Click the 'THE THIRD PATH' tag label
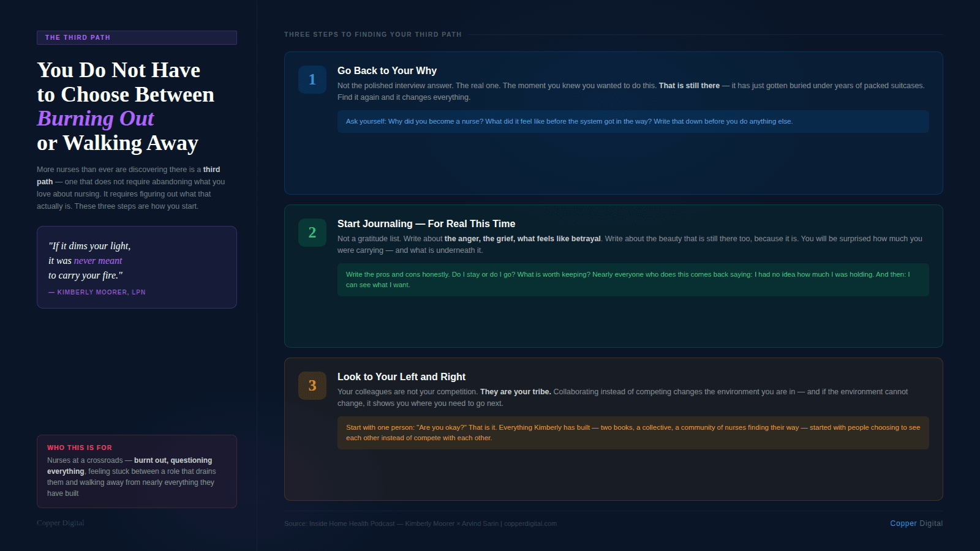 click(x=137, y=37)
